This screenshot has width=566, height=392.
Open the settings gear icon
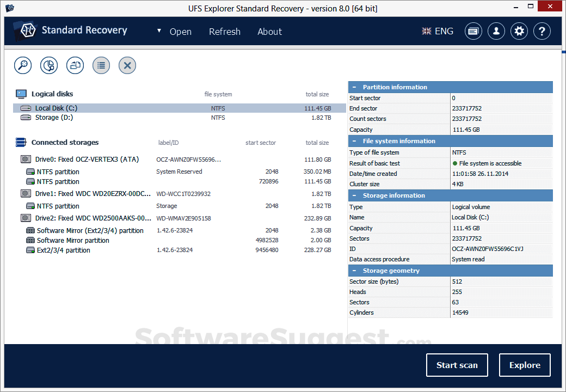[x=519, y=32]
